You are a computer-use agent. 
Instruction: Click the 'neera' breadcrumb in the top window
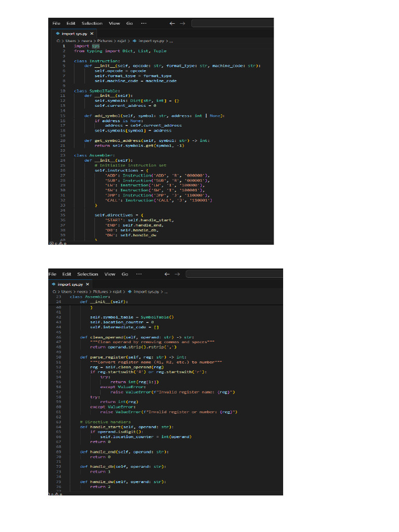point(87,41)
